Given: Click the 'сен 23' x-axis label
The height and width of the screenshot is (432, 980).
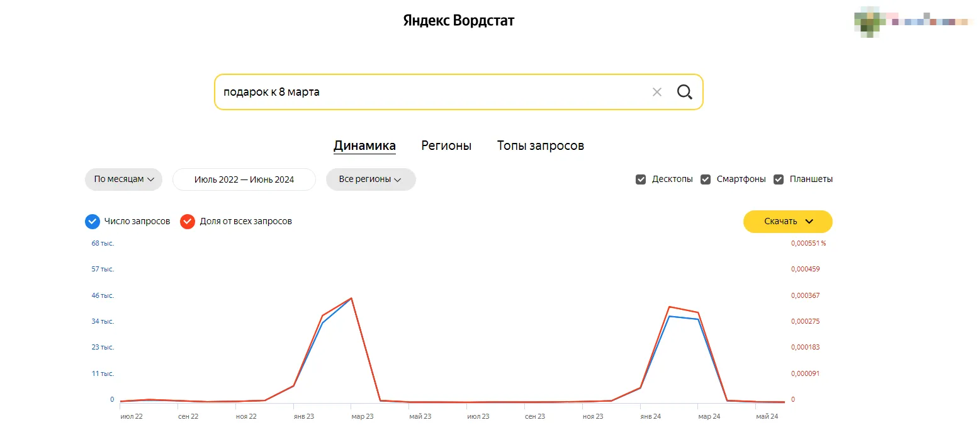Looking at the screenshot, I should click(x=535, y=416).
